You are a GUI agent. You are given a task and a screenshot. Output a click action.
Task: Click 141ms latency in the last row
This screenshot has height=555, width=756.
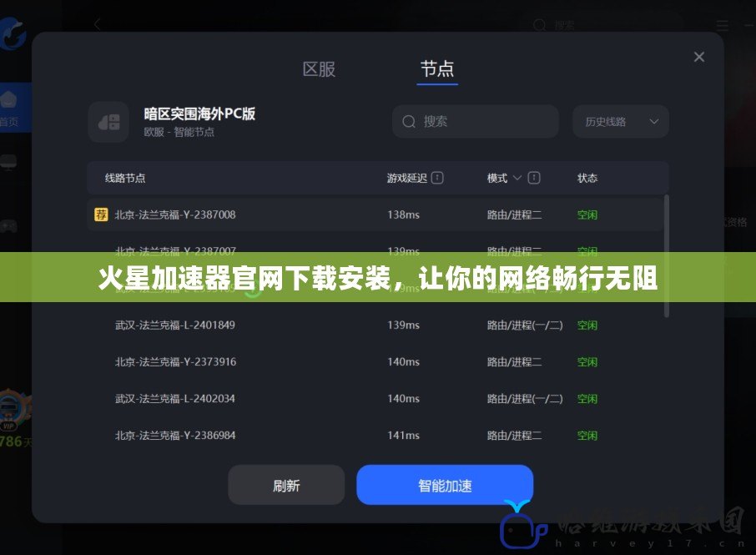[x=404, y=436]
